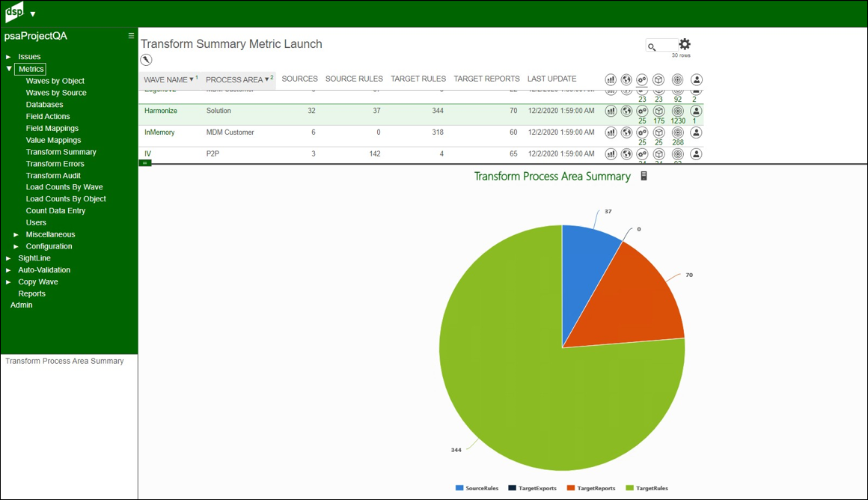Viewport: 868px width, 500px height.
Task: Click the TargetExports legend swatch
Action: click(512, 488)
